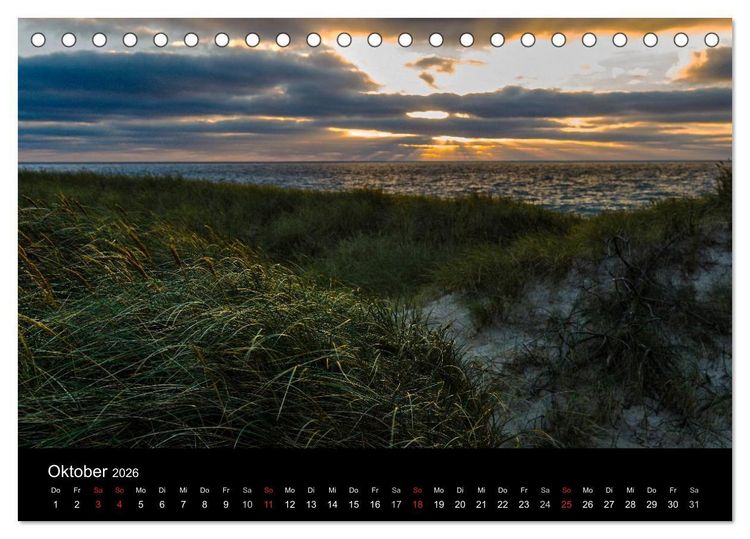Image resolution: width=750 pixels, height=539 pixels.
Task: Click day number 22
Action: point(503,505)
